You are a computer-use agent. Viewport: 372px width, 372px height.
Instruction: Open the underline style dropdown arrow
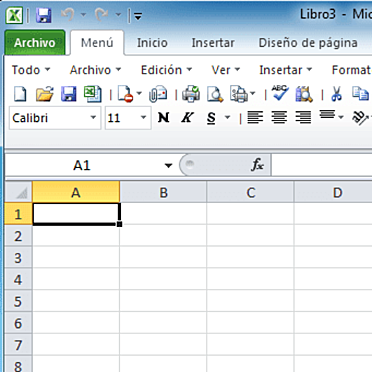(x=227, y=117)
